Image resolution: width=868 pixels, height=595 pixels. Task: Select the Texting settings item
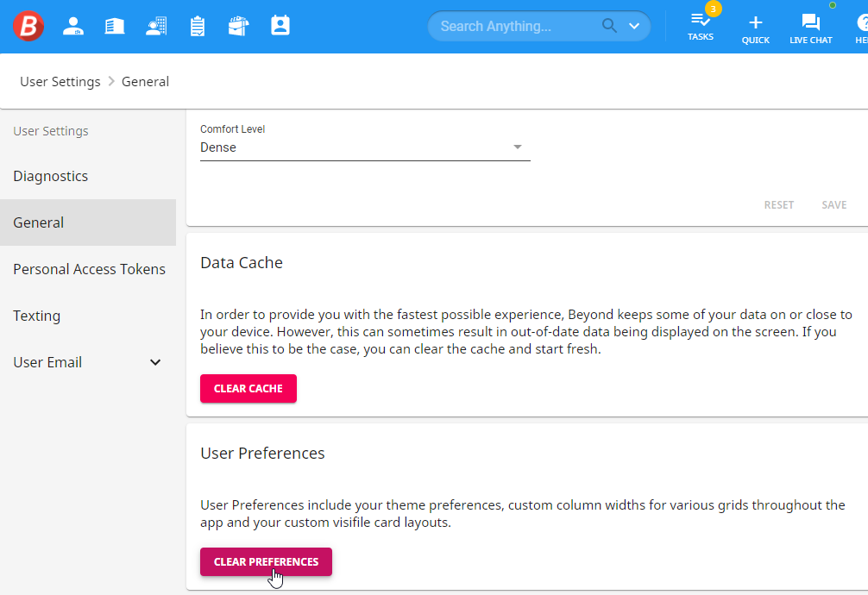tap(37, 316)
